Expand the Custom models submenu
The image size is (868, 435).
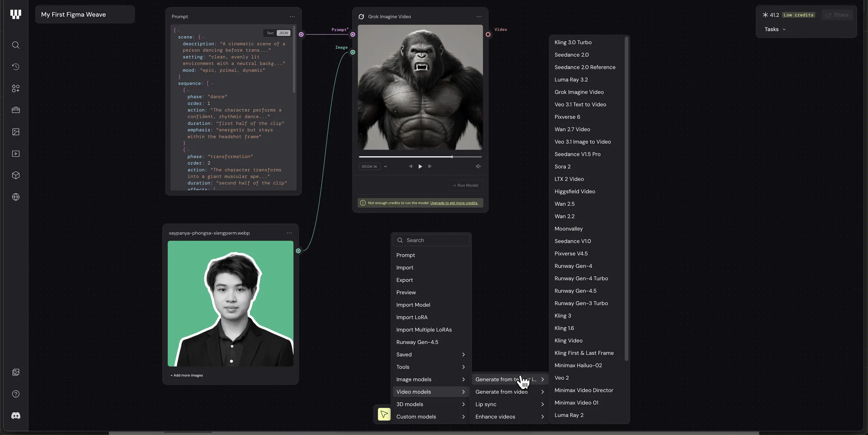click(x=431, y=417)
